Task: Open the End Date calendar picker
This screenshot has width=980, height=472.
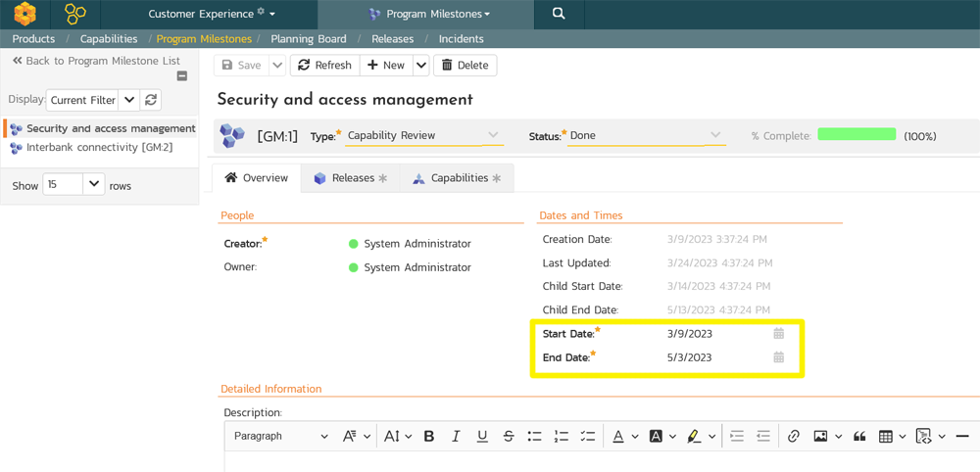Action: click(x=778, y=357)
